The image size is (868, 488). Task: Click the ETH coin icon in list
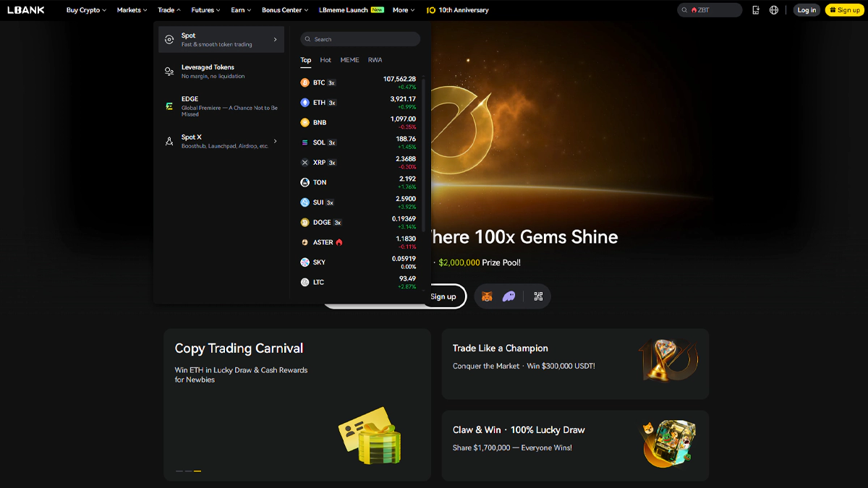(x=305, y=103)
